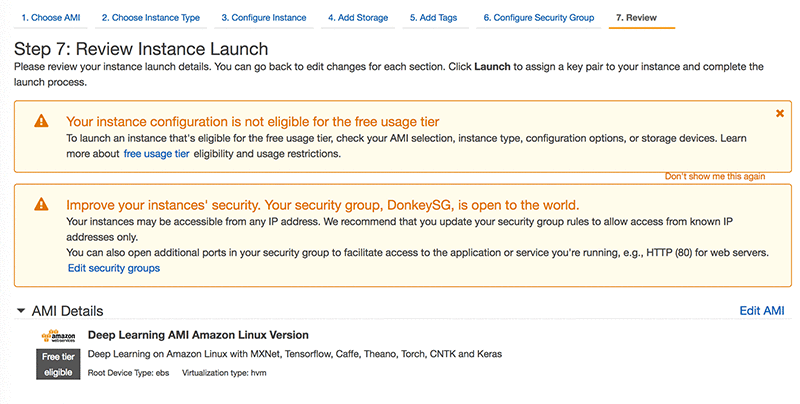800x404 pixels.
Task: Click the Edit security groups link
Action: point(113,268)
